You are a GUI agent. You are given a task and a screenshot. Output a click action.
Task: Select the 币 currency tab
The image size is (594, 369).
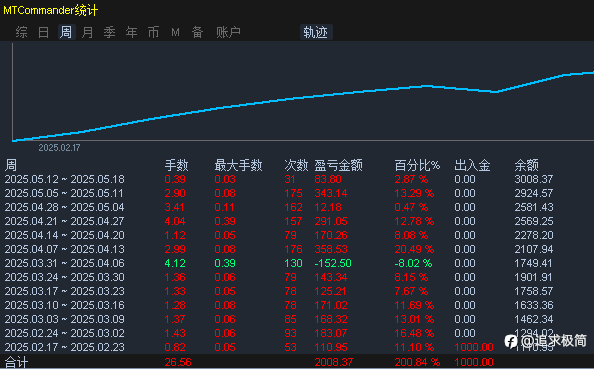tap(153, 32)
